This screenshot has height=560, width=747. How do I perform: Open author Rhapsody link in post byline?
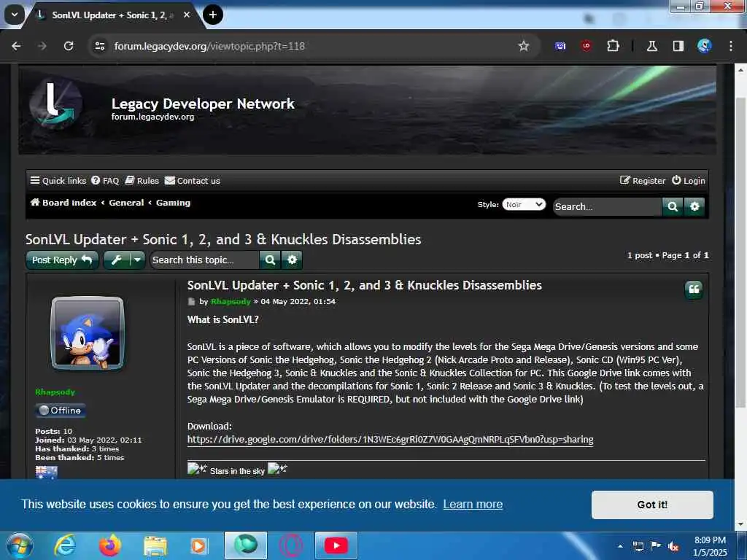point(231,301)
